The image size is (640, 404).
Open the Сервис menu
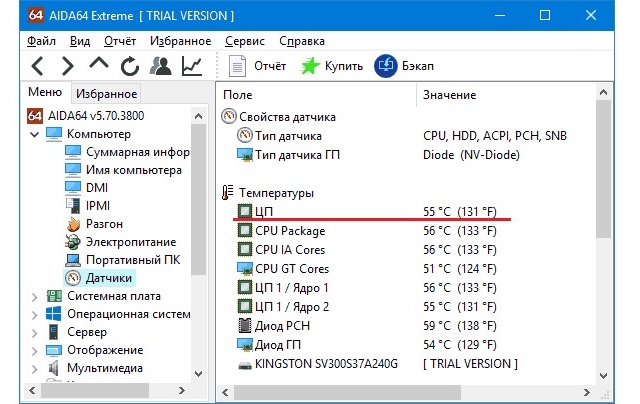click(245, 41)
